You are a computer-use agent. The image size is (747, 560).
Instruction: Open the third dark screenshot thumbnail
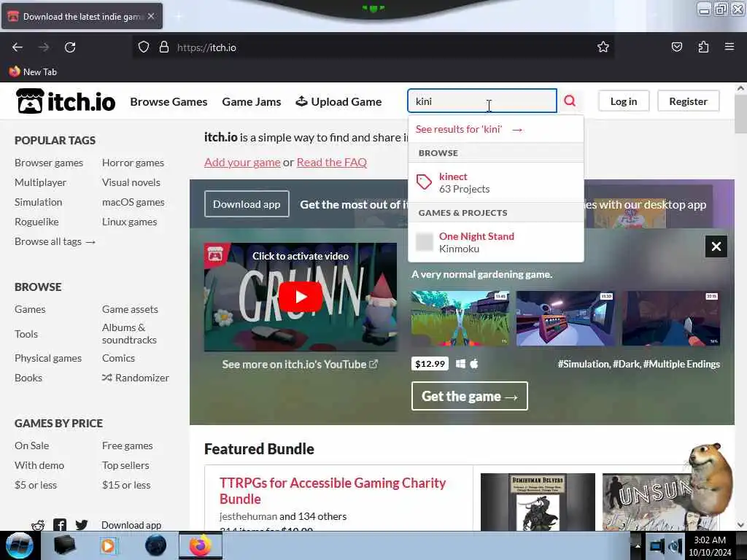pos(671,318)
